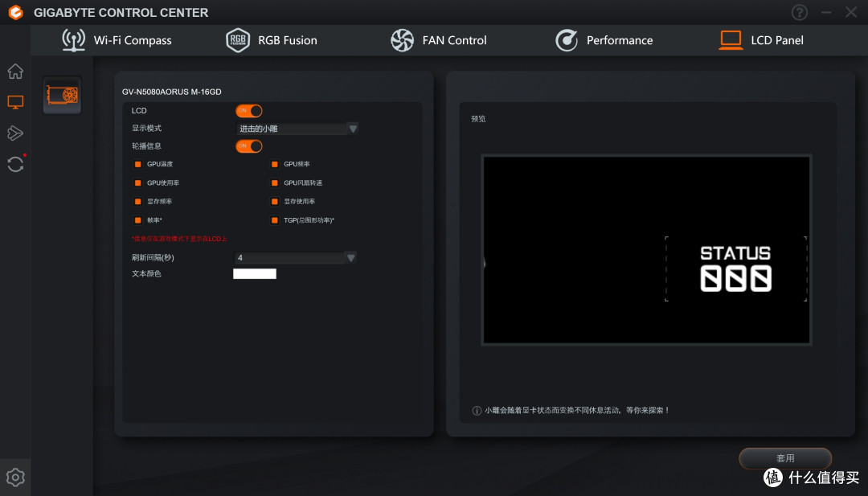The image size is (868, 496).
Task: Click the GV-N5080AORUS M-16GD model name
Action: coord(172,92)
